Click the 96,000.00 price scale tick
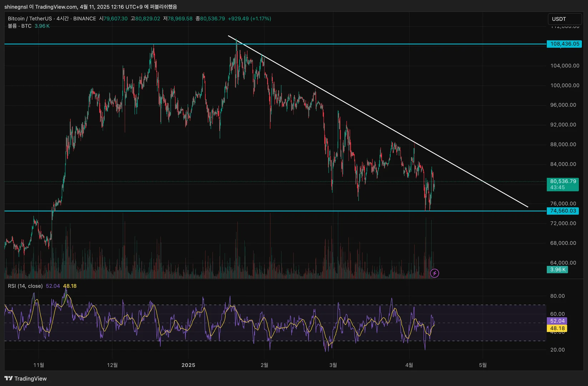Screen dimensions: 588x386 563,105
